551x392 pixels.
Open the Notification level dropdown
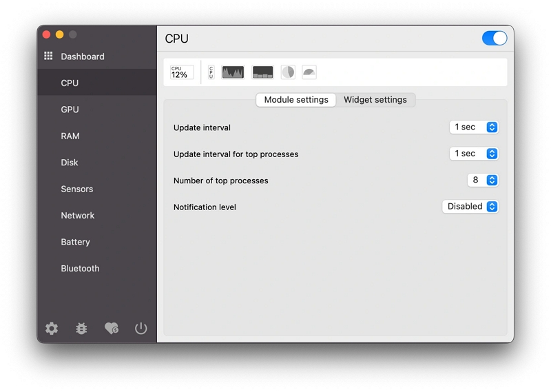tap(470, 207)
